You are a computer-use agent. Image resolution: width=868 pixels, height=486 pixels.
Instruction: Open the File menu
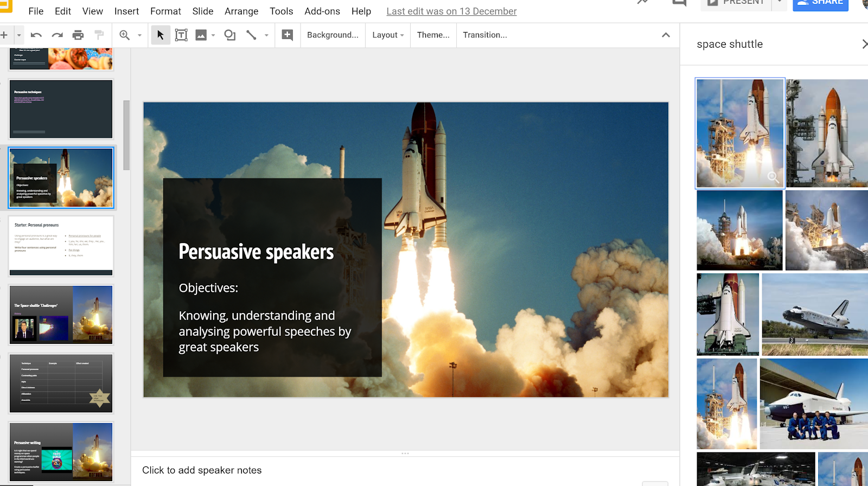tap(36, 11)
